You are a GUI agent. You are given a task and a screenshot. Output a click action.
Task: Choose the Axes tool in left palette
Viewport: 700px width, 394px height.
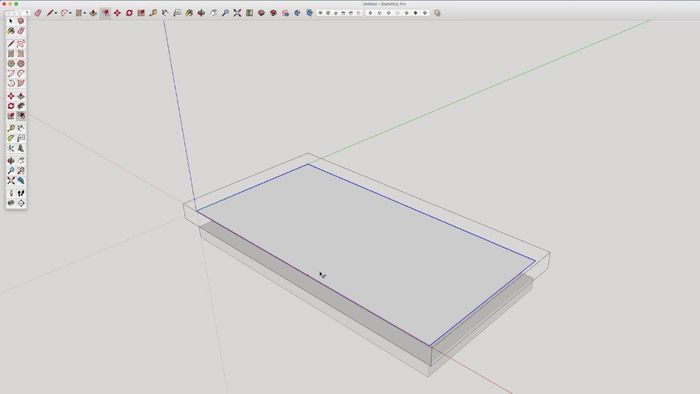click(x=11, y=148)
